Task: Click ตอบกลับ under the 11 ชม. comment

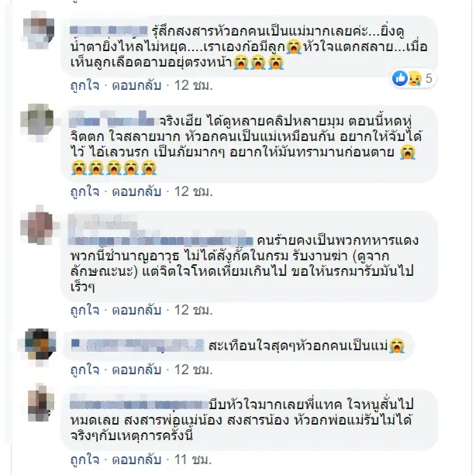Action: [136, 460]
